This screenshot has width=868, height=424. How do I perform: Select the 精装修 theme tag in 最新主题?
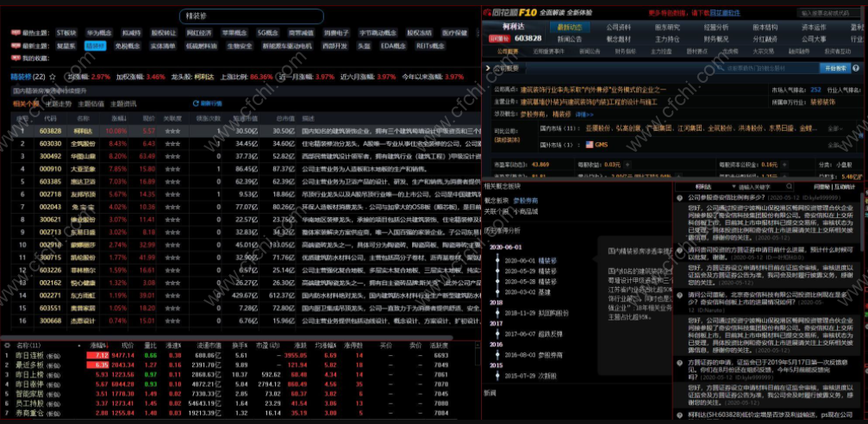point(95,46)
